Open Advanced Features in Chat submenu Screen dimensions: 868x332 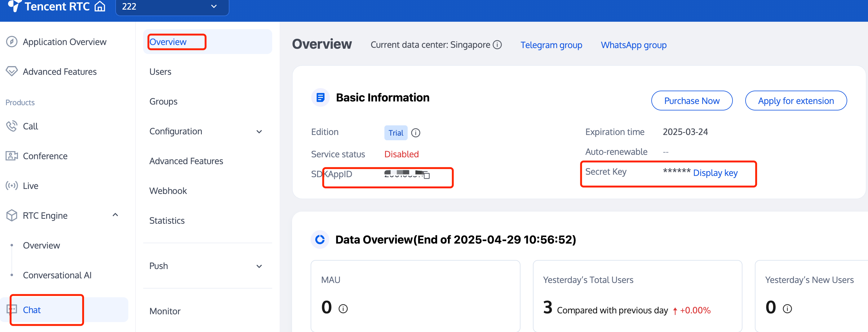(186, 161)
